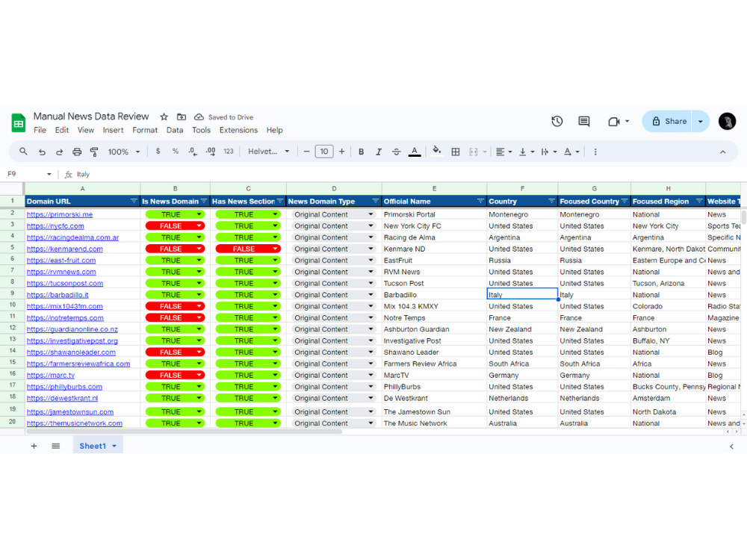Viewport: 747px width, 560px height.
Task: Increase font size with plus
Action: pos(341,152)
